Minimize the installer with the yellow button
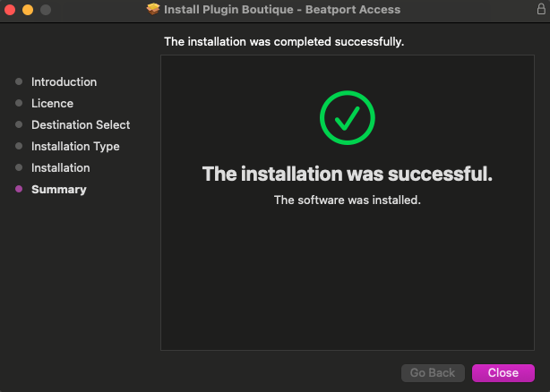 pos(28,10)
